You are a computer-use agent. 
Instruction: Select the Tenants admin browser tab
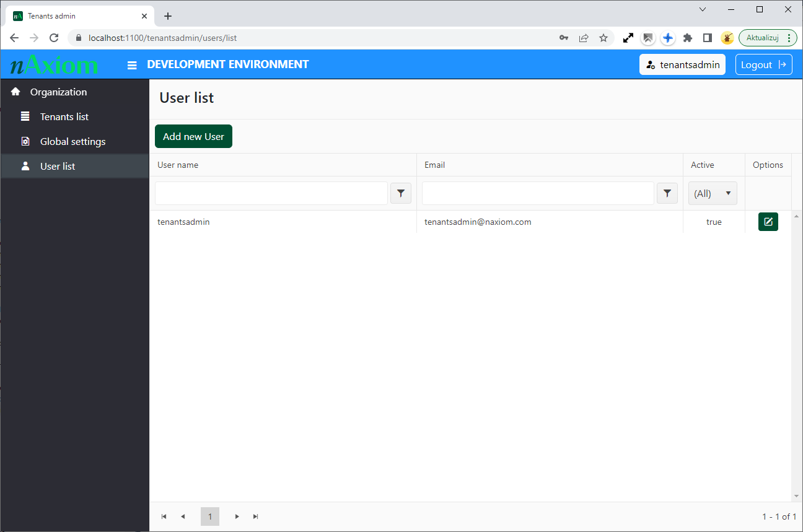point(81,16)
